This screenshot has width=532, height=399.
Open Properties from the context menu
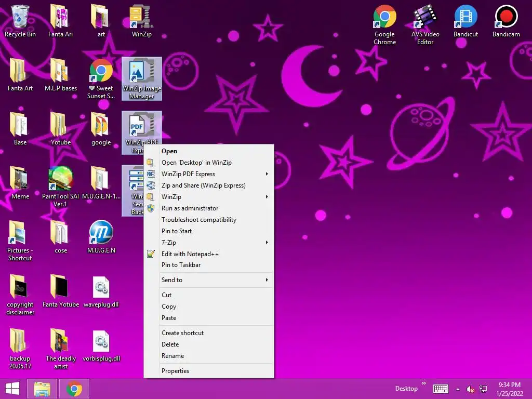pos(209,371)
